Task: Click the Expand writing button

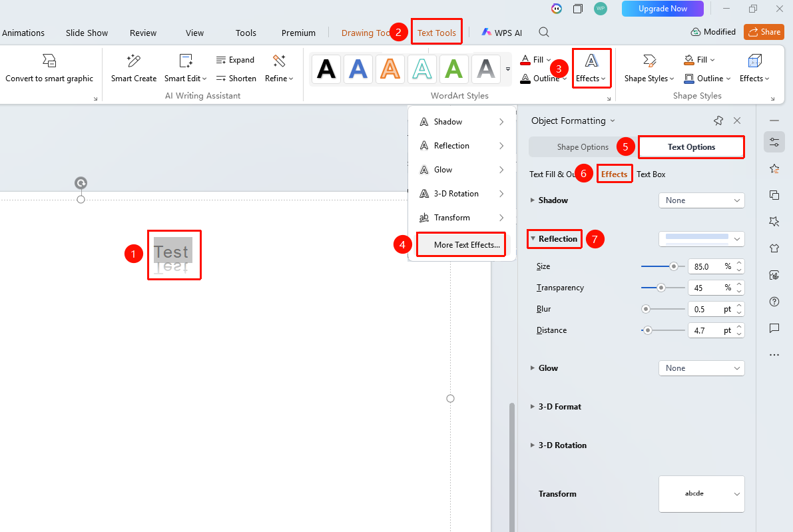Action: [x=234, y=60]
